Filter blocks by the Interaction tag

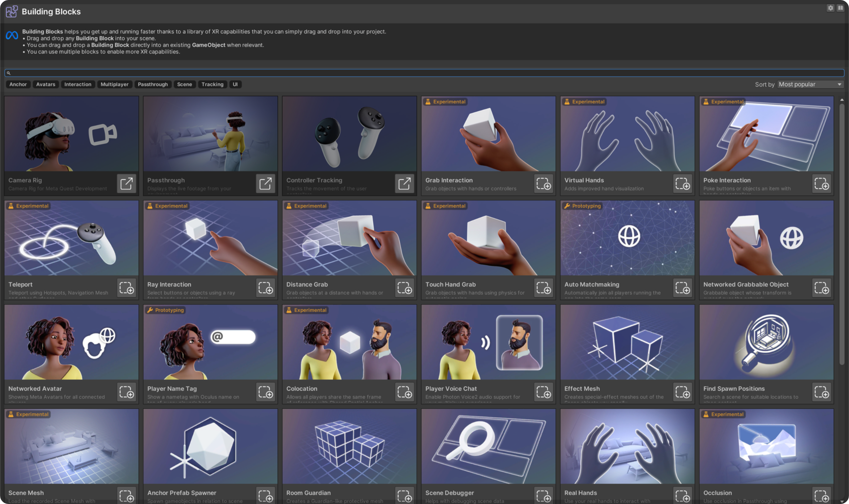(x=78, y=84)
